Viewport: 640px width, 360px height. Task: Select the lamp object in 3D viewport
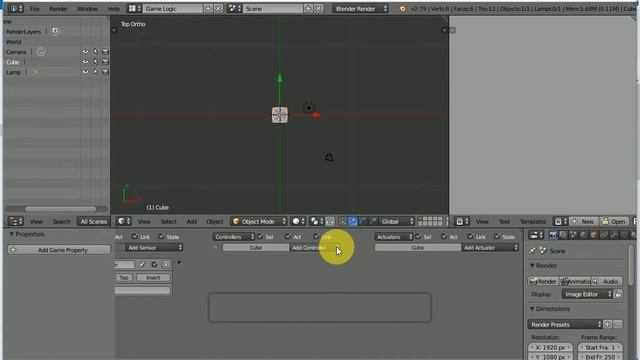pyautogui.click(x=309, y=108)
